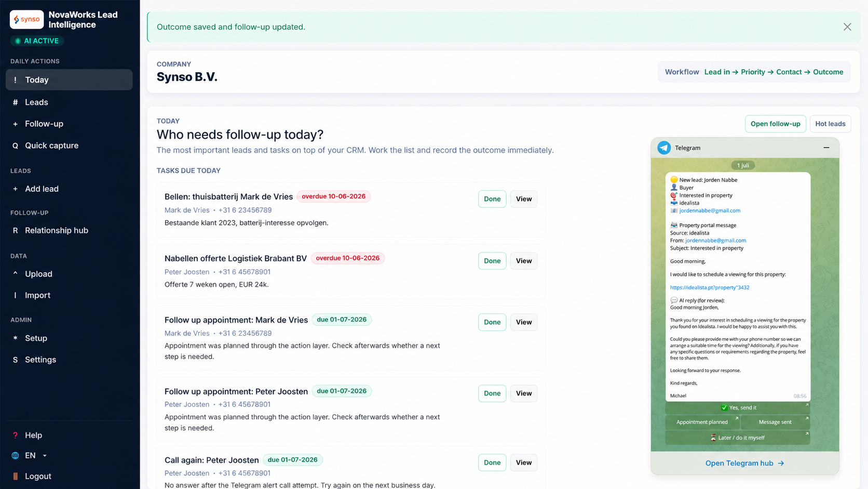The image size is (868, 489).
Task: Mark Follow up appointment Peter Joosten Done
Action: [492, 393]
